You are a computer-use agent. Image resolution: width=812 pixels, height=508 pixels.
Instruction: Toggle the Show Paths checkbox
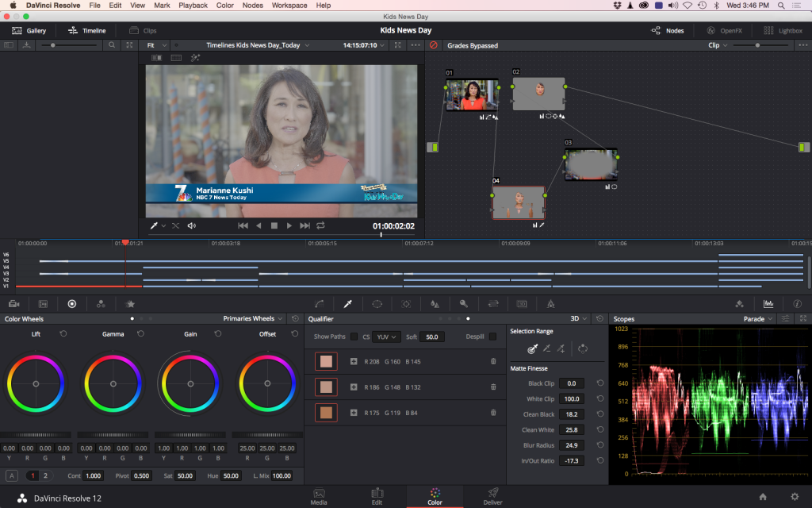pos(354,337)
